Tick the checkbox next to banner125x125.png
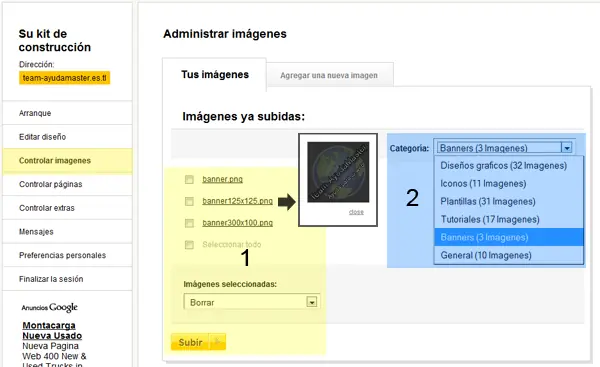Viewport: 600px width, 367px height. [189, 201]
